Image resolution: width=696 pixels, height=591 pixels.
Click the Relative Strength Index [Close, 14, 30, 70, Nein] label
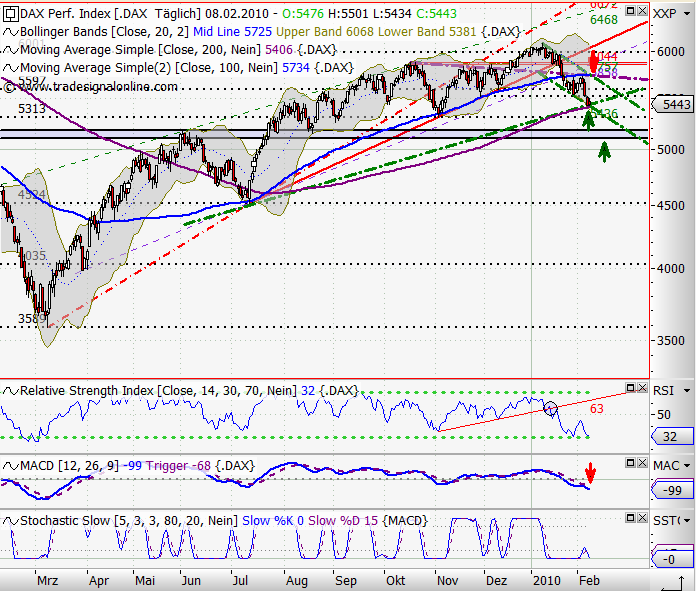(x=158, y=391)
